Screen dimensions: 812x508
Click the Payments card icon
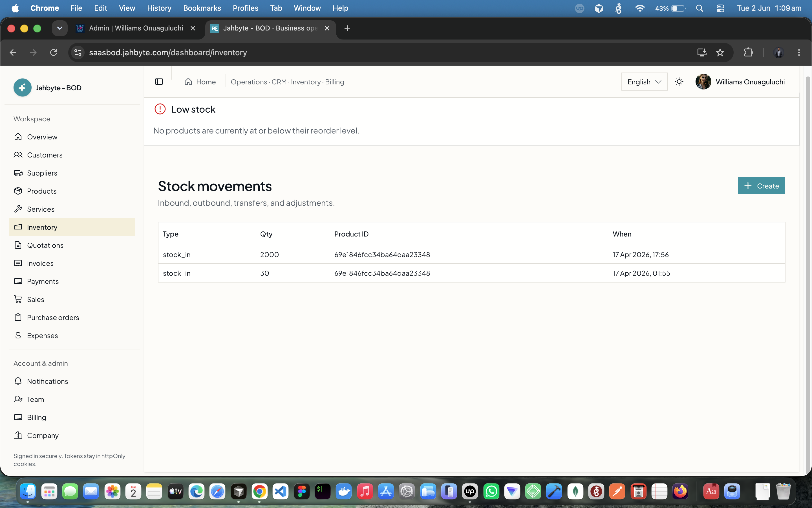[x=18, y=281]
